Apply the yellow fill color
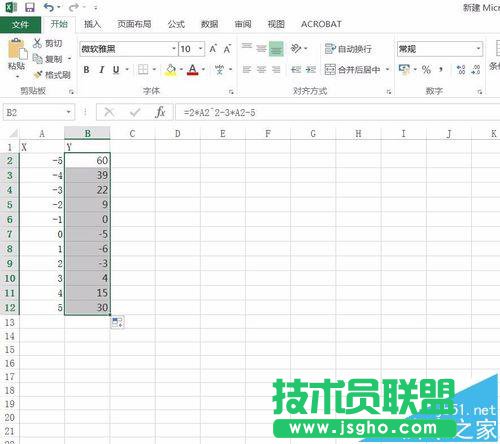 coord(170,70)
